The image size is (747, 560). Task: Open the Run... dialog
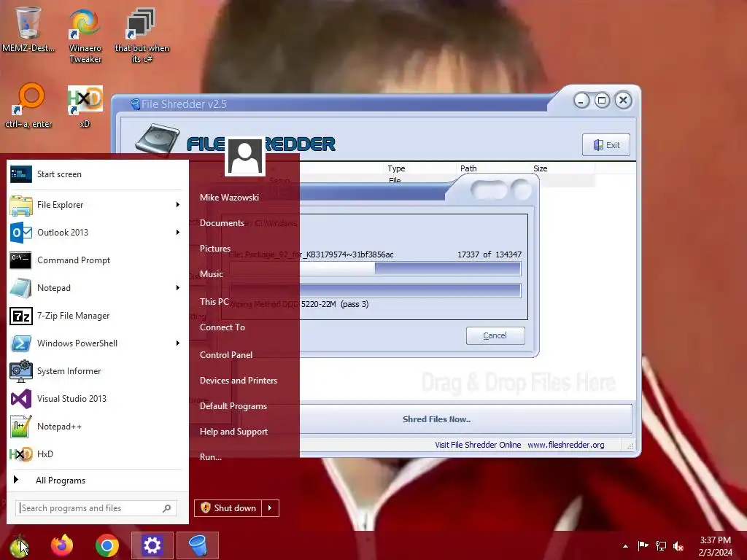[211, 457]
